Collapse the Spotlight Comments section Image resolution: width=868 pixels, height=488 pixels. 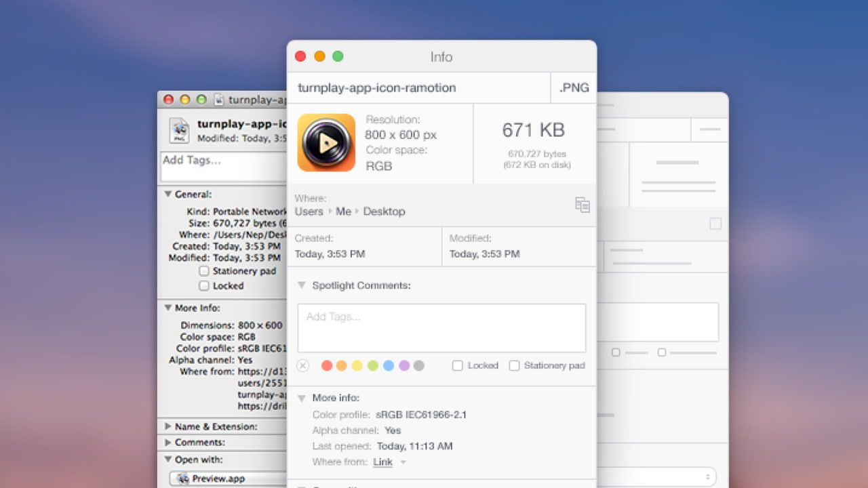coord(302,285)
